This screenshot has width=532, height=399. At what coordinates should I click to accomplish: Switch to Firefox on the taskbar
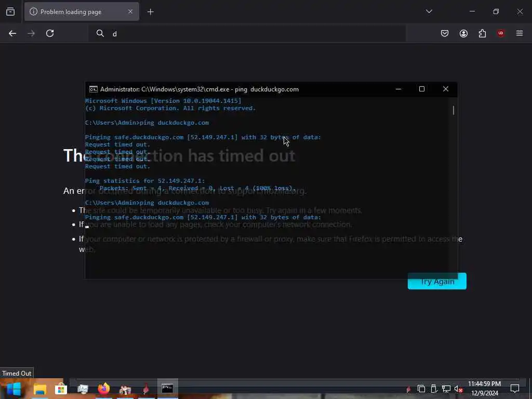(x=104, y=389)
